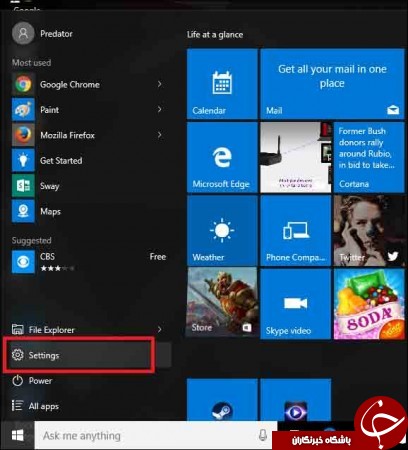Open the Maps app icon
This screenshot has height=450, width=408.
[x=23, y=211]
